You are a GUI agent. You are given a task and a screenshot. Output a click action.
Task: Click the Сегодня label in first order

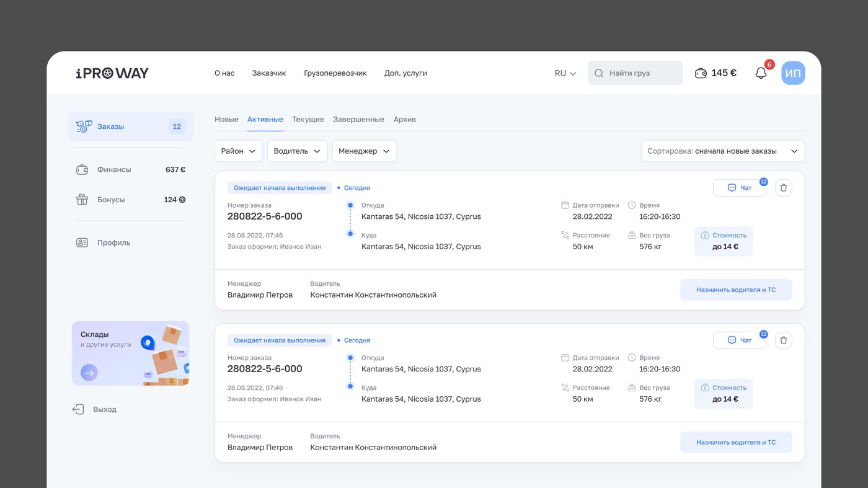click(x=357, y=188)
